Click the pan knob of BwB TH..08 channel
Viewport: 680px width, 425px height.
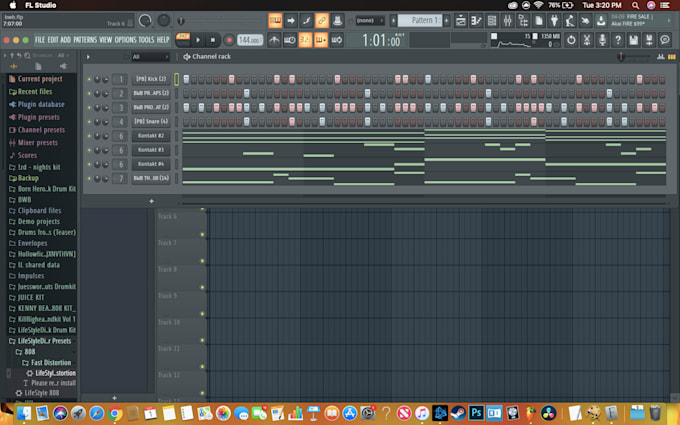point(98,178)
